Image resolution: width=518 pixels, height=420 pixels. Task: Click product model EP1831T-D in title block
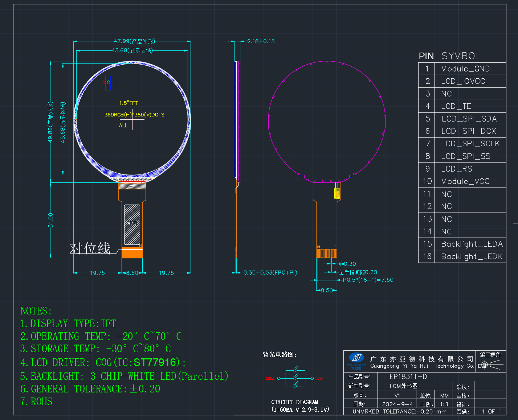(x=408, y=376)
